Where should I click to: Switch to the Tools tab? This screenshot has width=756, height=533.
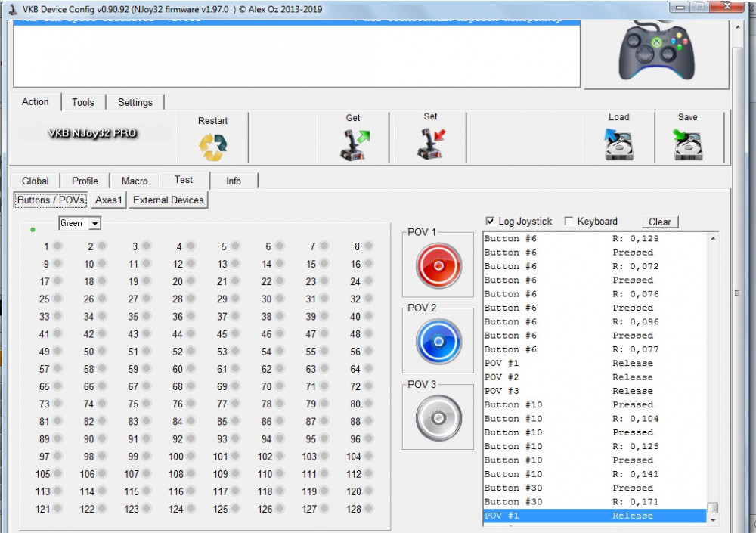pyautogui.click(x=83, y=102)
